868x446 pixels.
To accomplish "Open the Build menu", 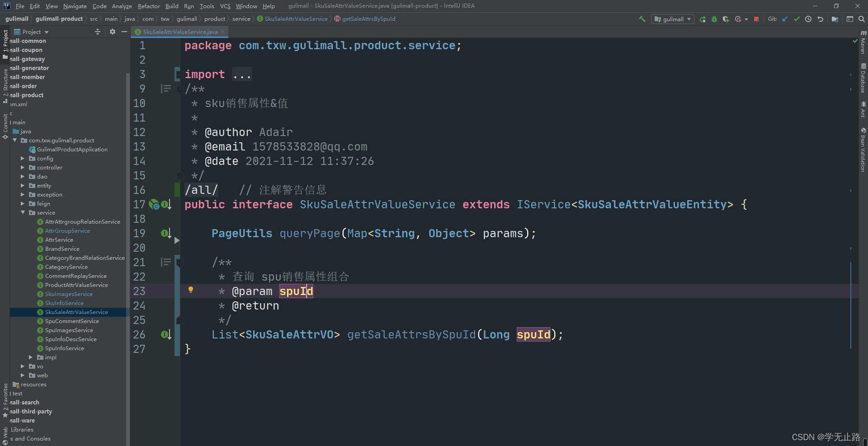I will pyautogui.click(x=172, y=6).
